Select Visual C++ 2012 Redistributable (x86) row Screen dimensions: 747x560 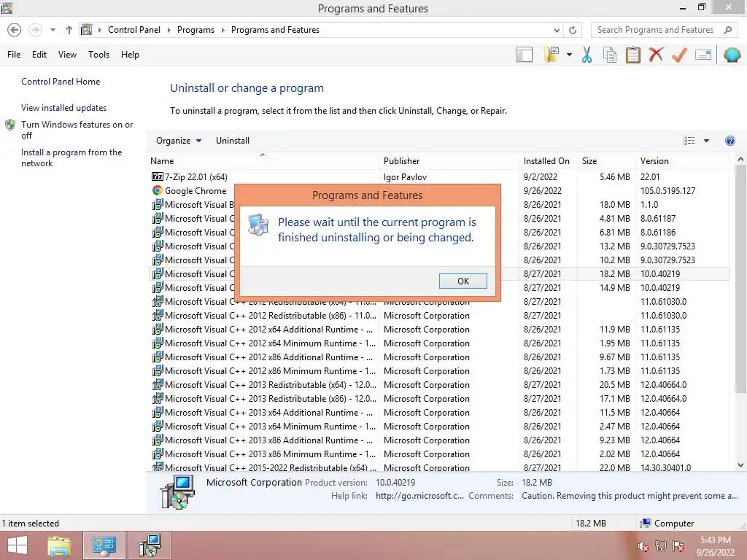tap(438, 315)
